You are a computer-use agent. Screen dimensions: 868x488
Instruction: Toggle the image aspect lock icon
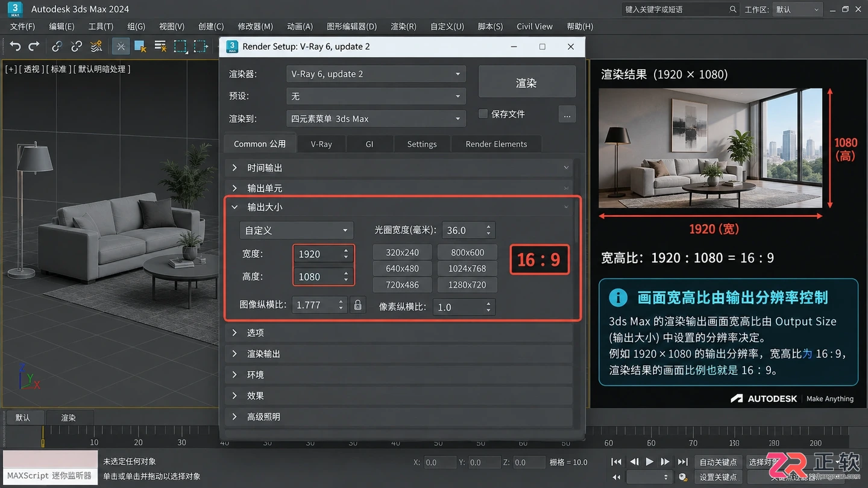pos(358,305)
